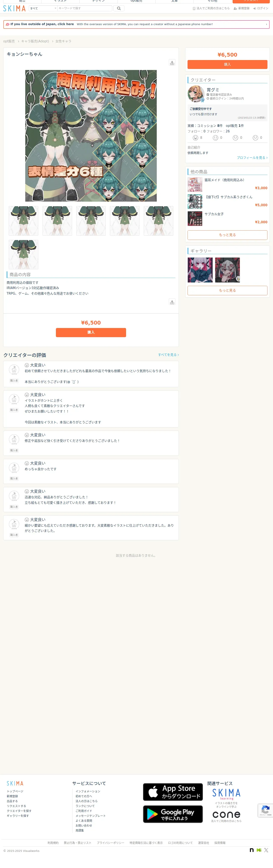
Task: Click the main キョンシーちゃん product image
Action: tap(91, 136)
